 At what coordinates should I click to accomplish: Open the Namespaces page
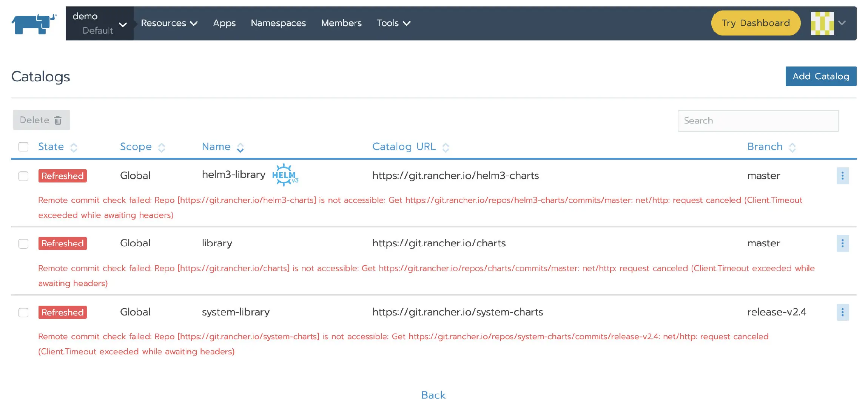coord(278,23)
